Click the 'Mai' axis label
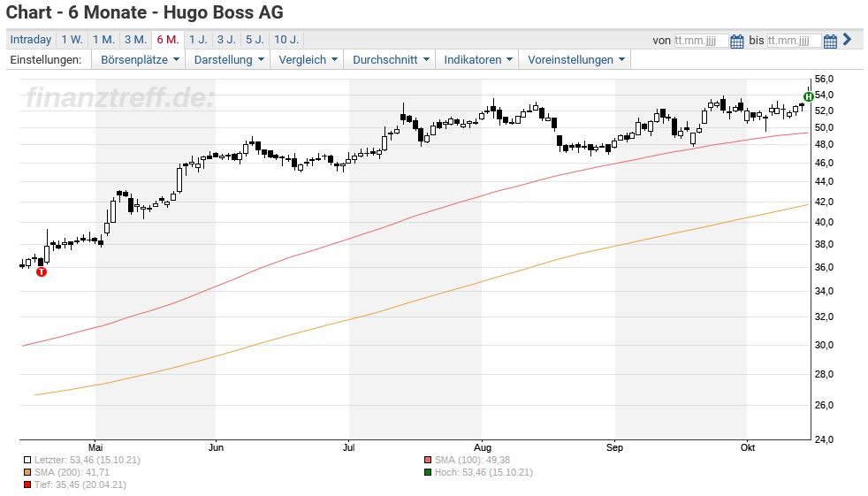 pyautogui.click(x=95, y=447)
